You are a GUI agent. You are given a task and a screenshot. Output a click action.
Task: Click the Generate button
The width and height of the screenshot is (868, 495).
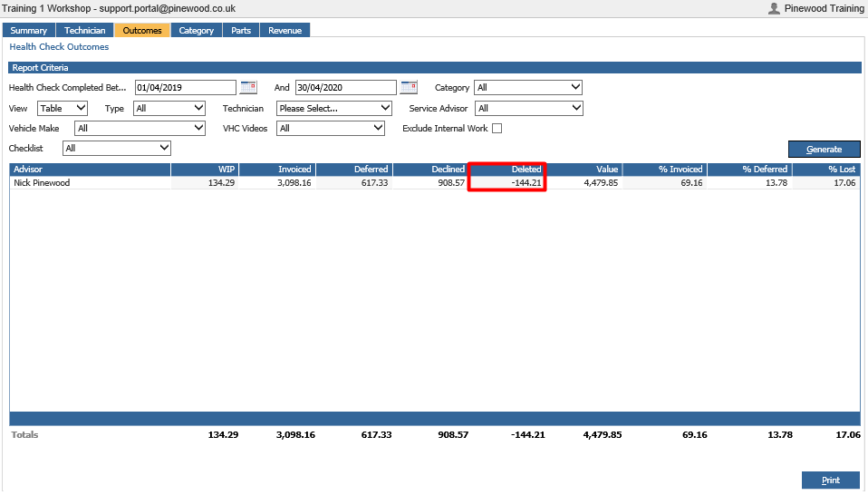pos(825,150)
